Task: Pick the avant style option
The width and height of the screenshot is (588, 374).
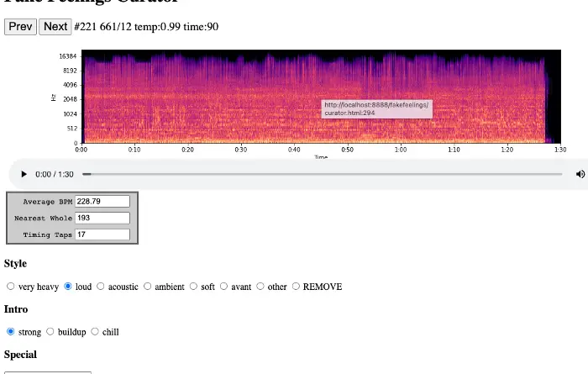Action: point(224,287)
